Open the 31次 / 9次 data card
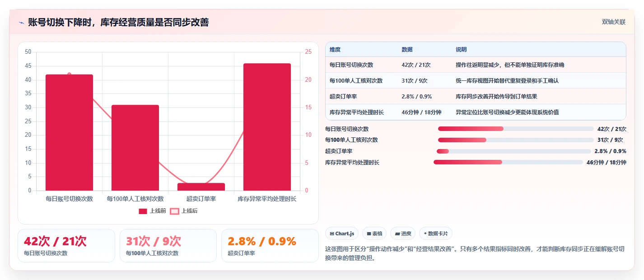This screenshot has height=280, width=644. point(168,246)
